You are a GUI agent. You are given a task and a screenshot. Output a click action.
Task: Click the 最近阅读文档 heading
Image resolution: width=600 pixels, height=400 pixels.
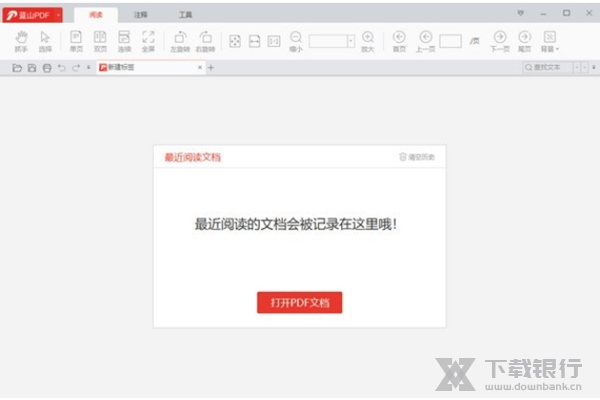pyautogui.click(x=192, y=157)
